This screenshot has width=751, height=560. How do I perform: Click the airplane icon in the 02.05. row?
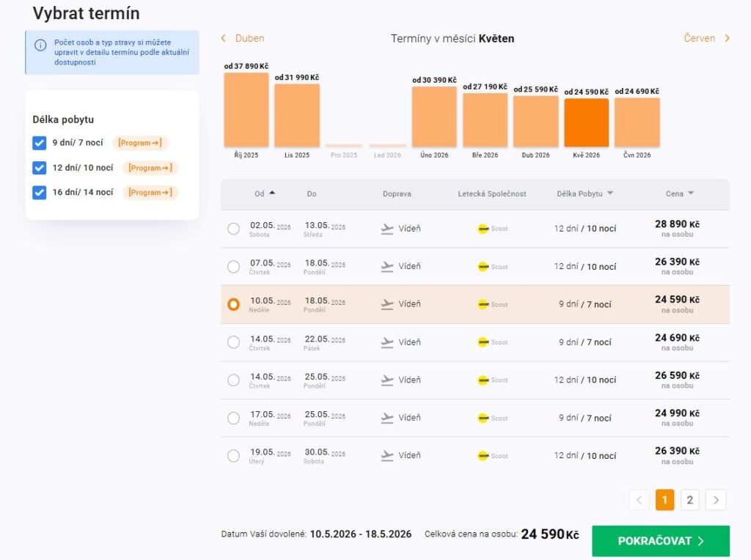(387, 229)
